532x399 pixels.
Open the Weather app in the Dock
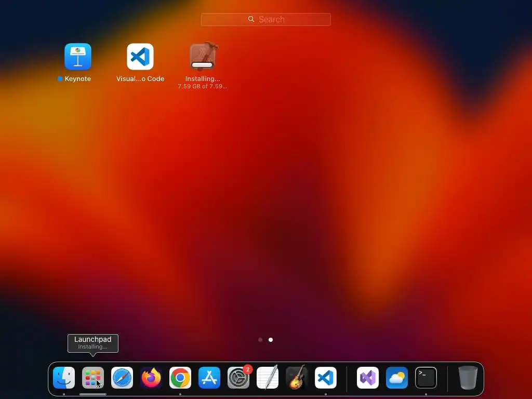tap(397, 378)
